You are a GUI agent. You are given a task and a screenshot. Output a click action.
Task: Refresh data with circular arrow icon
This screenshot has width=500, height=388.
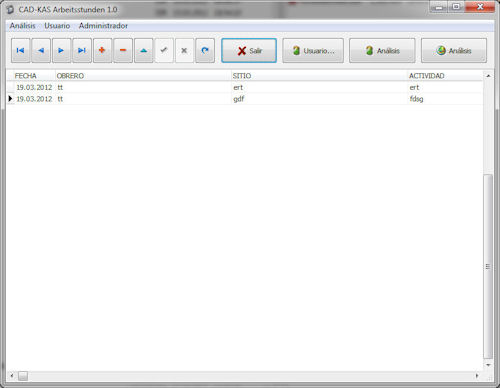(x=205, y=50)
